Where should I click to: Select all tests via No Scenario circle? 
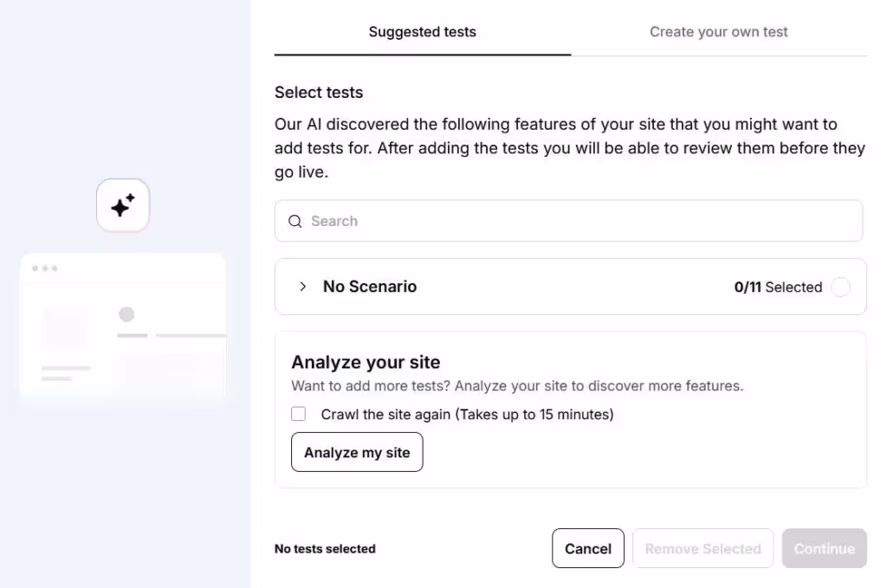[x=840, y=287]
